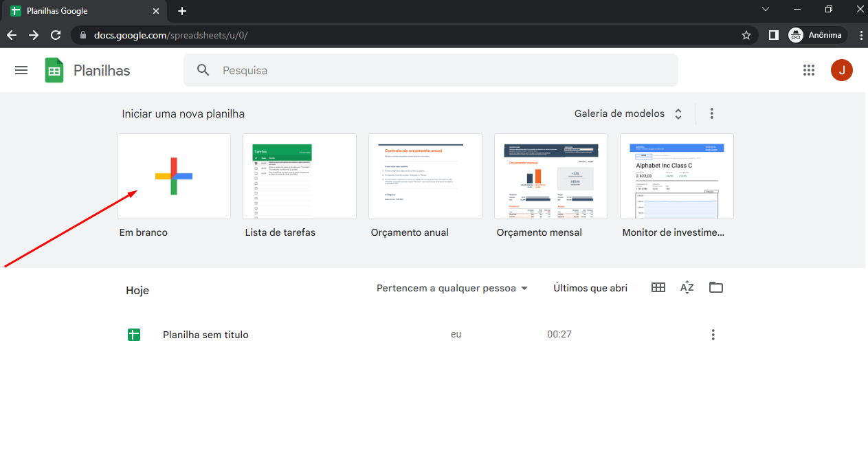Viewport: 868px width, 466px height.
Task: Select the Planilhas Google browser tab
Action: (82, 11)
